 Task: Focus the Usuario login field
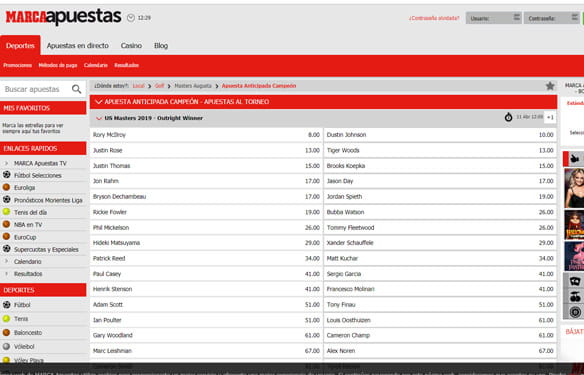[493, 18]
